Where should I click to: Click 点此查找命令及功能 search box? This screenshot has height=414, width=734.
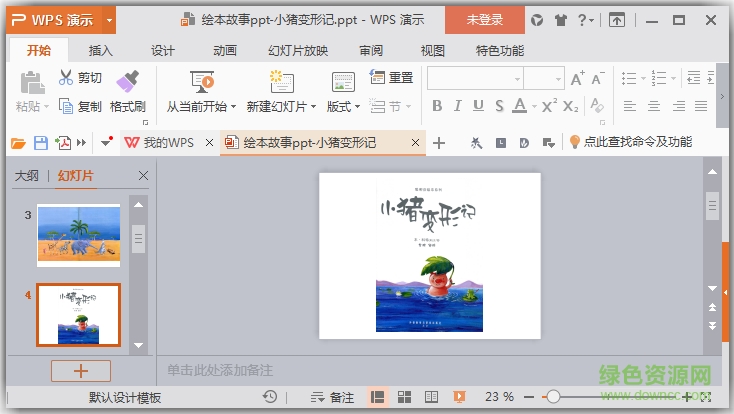631,142
